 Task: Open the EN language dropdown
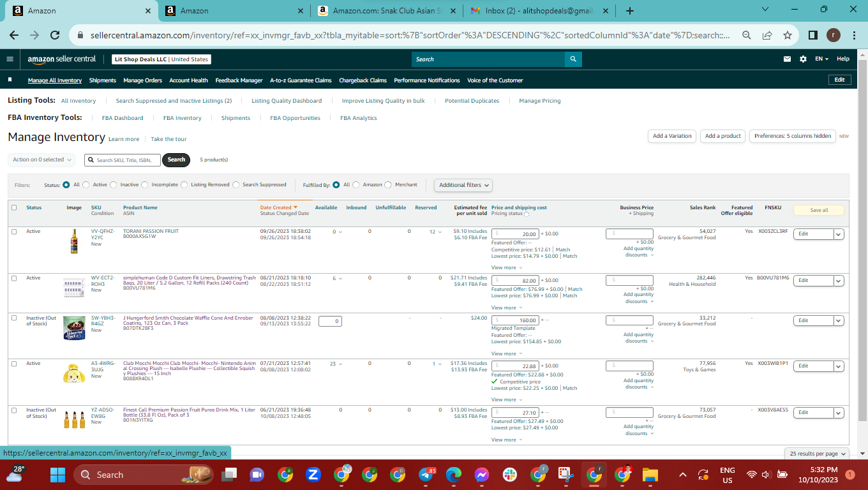[x=821, y=59]
